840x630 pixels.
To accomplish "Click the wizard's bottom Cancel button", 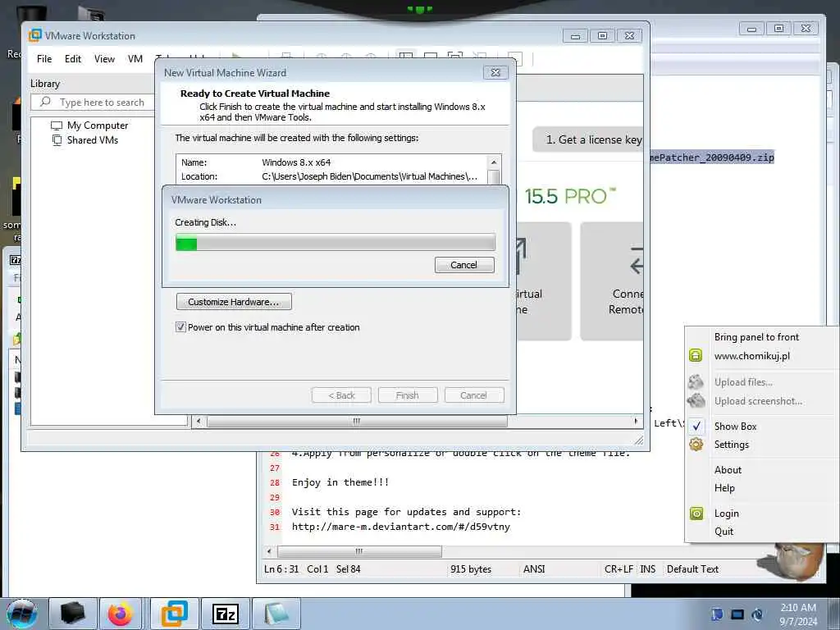I will pos(473,395).
